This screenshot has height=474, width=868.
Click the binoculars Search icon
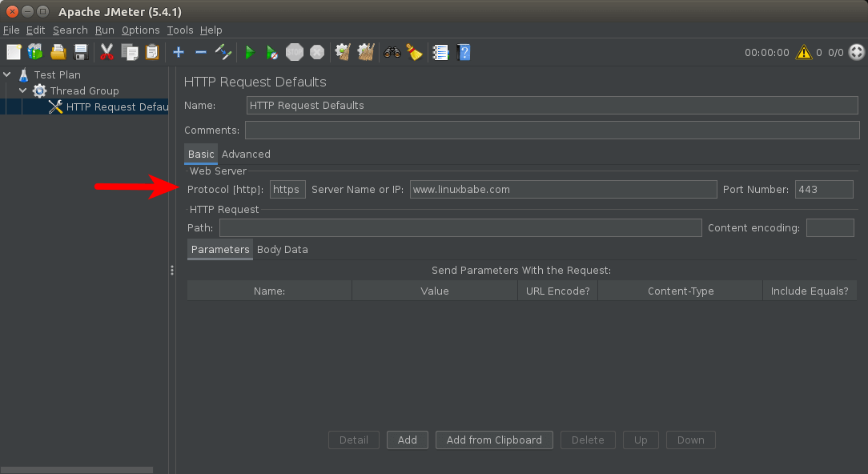tap(392, 53)
